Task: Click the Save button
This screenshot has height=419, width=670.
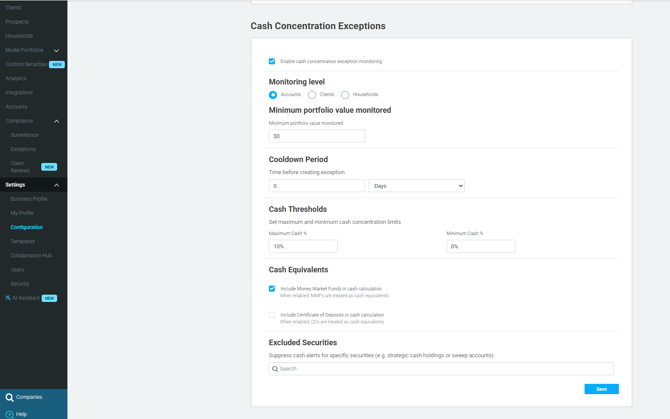Action: 601,389
